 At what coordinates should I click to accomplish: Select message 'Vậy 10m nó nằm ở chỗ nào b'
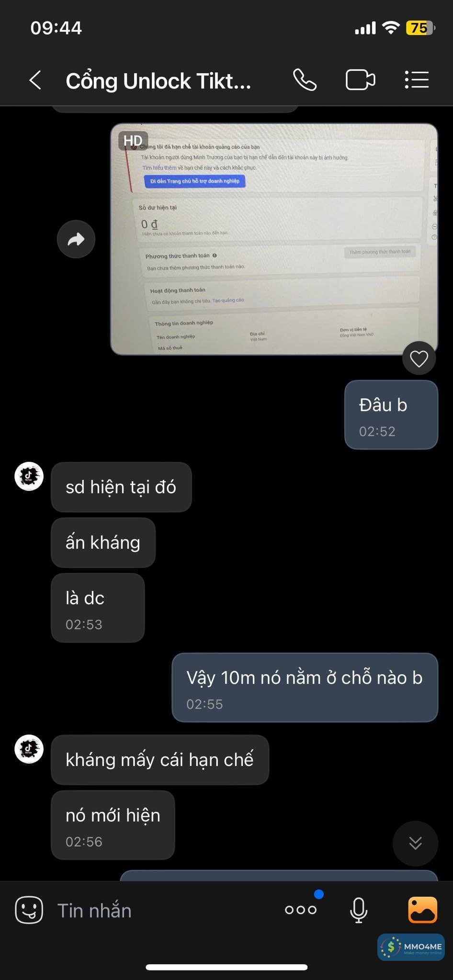point(305,687)
